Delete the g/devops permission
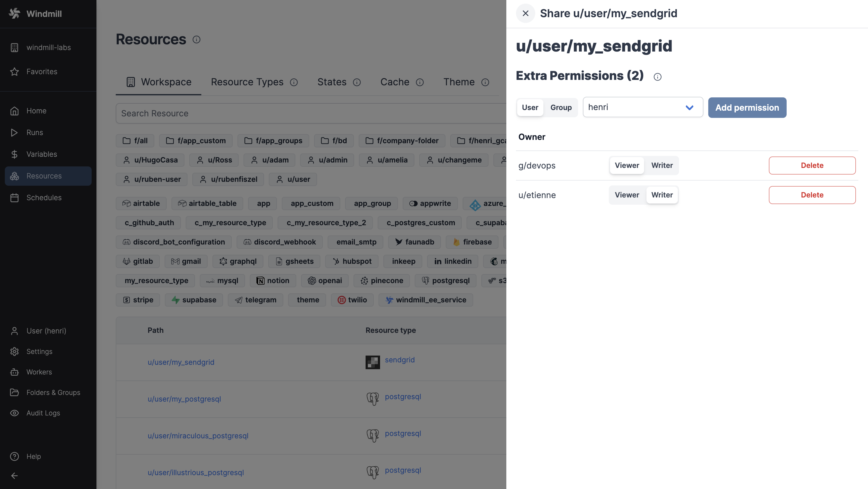The height and width of the screenshot is (489, 868). [812, 166]
